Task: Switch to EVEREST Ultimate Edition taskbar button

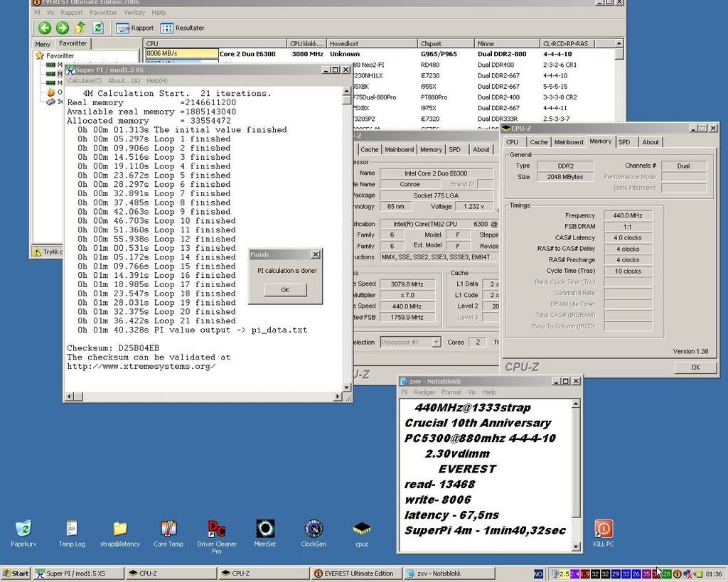Action: [356, 573]
